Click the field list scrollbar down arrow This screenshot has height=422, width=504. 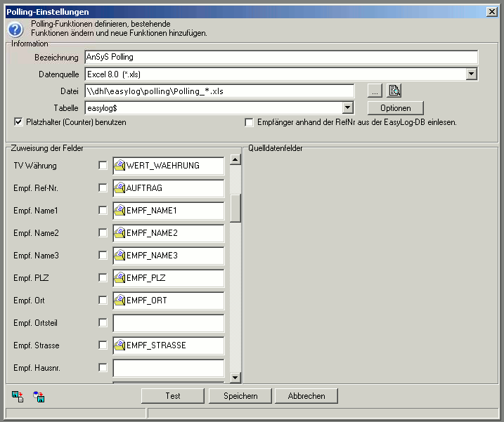[x=235, y=378]
